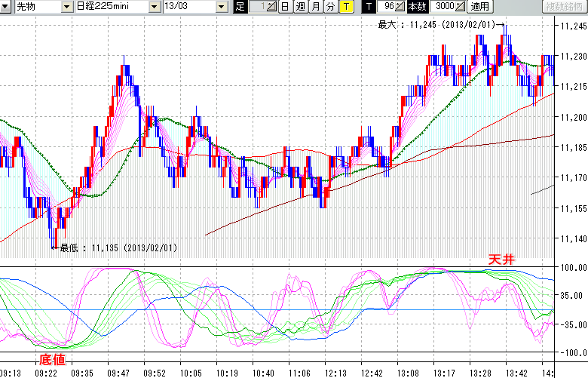Click the black T label icon
Viewport: 588px width, 378px height.
(x=368, y=7)
